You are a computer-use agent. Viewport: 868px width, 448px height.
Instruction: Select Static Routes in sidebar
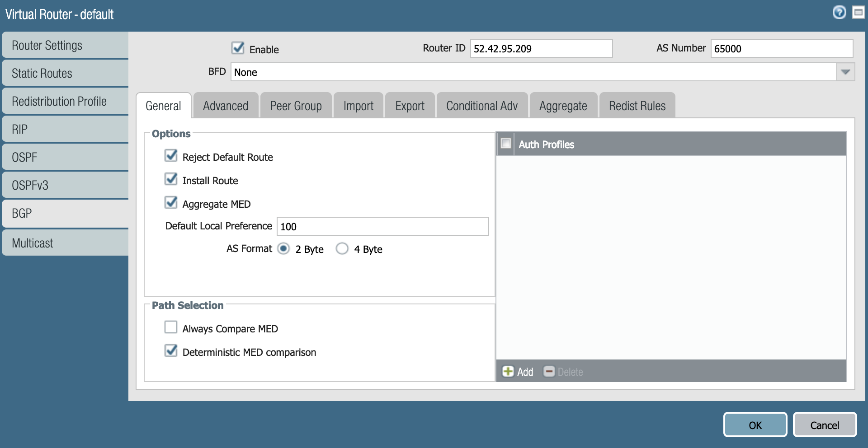65,73
